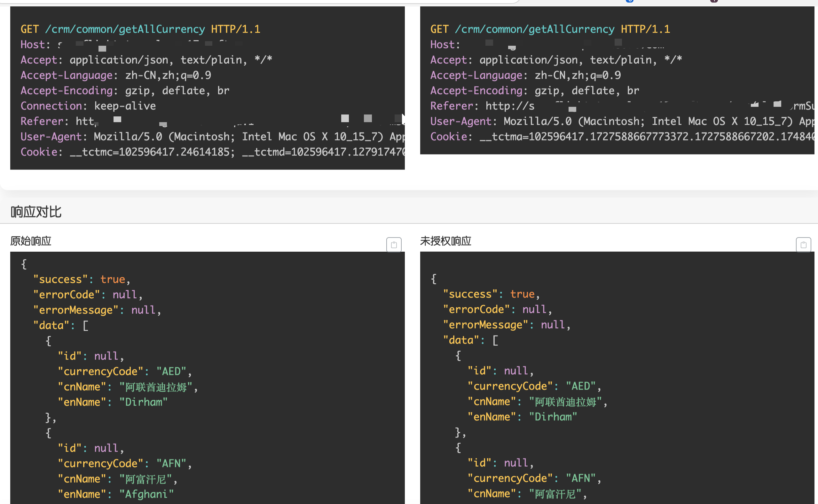This screenshot has width=818, height=504.
Task: Click "AFN" currencyCode in the unauthorized response
Action: (581, 478)
